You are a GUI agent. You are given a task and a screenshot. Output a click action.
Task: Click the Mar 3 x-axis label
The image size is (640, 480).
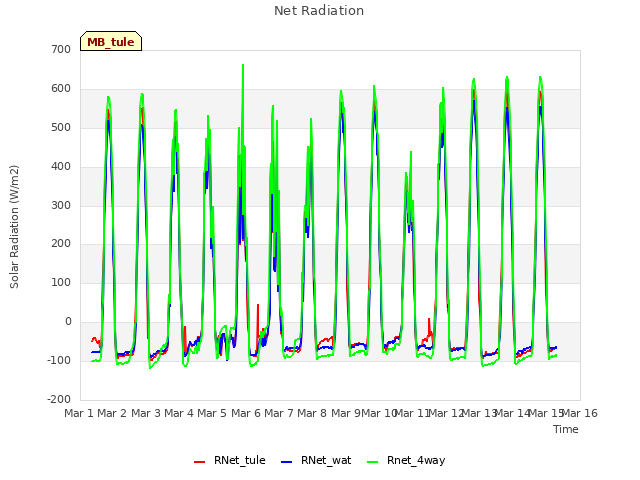pos(146,413)
